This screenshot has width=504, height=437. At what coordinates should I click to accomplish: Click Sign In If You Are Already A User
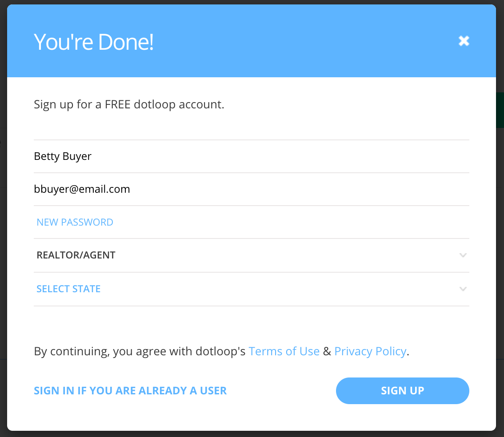coord(130,391)
